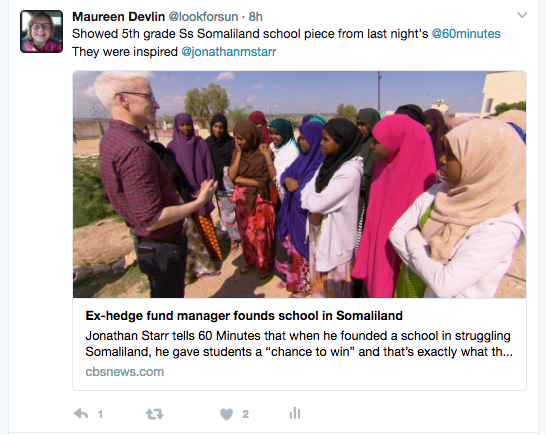This screenshot has height=435, width=546.
Task: Open the @60minutes mention link
Action: [x=466, y=34]
